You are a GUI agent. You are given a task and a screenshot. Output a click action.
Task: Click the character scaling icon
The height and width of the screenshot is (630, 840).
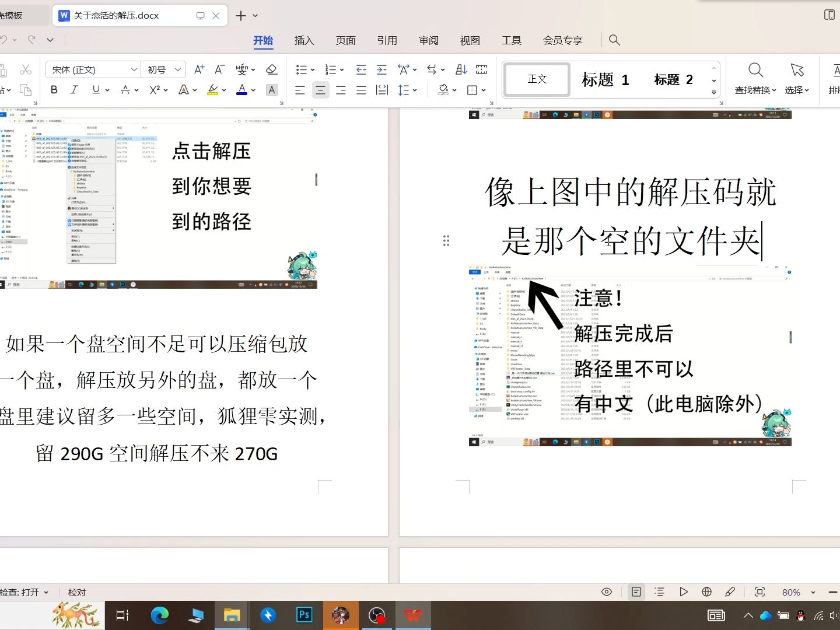click(x=403, y=69)
